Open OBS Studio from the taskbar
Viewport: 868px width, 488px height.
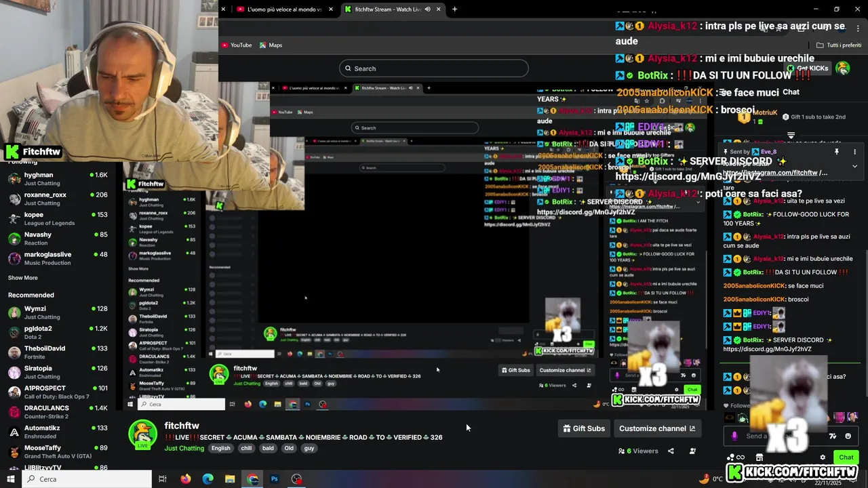tap(297, 479)
